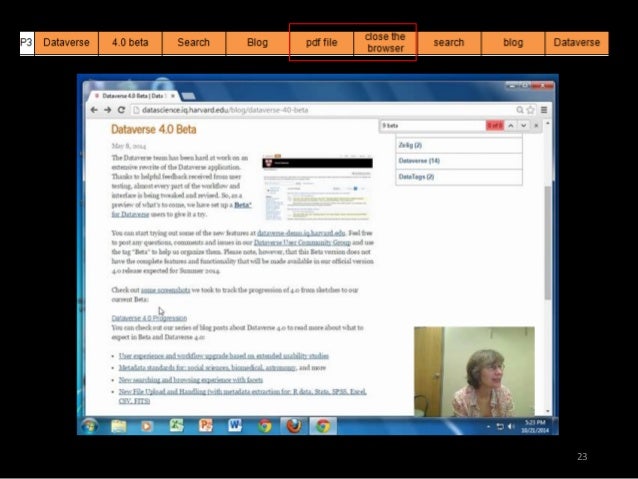
Task: Launch Windows Media Player from the taskbar
Action: click(147, 426)
